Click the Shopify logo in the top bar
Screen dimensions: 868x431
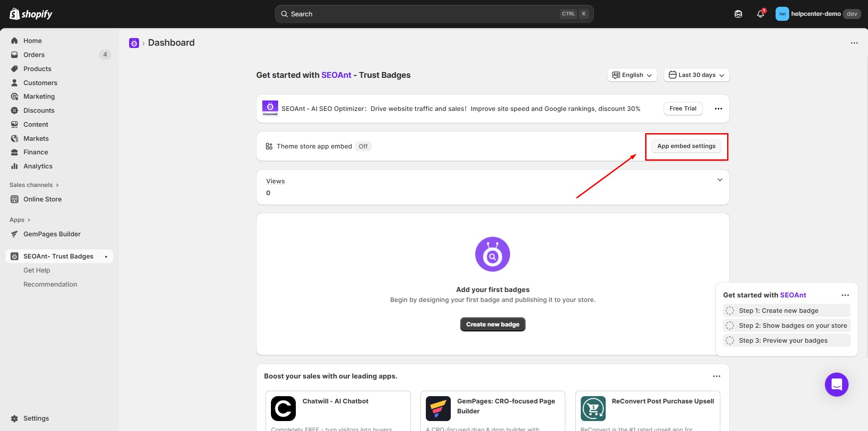[31, 14]
